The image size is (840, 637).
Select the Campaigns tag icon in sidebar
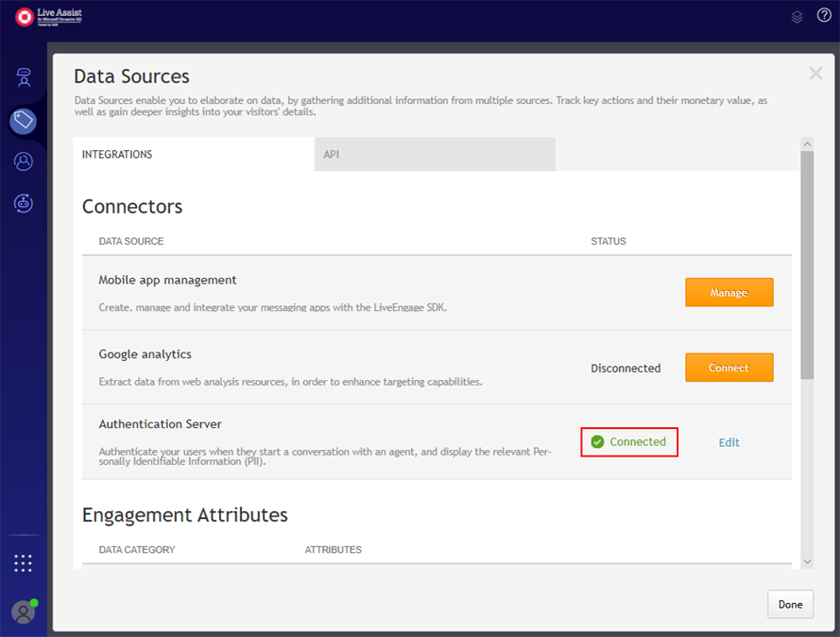point(24,120)
